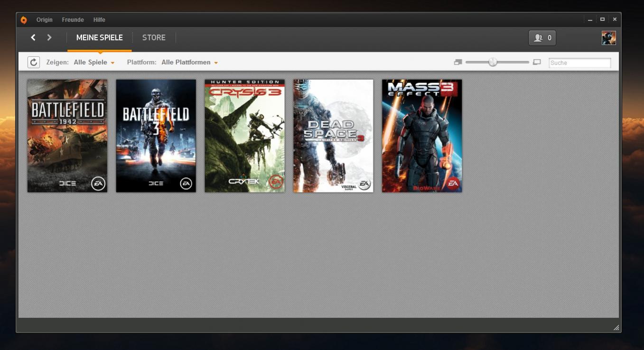Switch to the Store tab

click(x=154, y=37)
